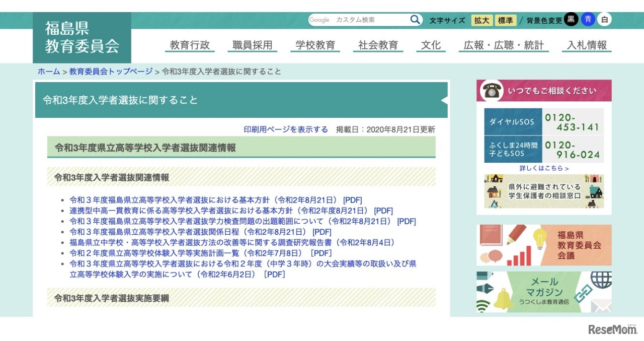Open the 社会教育 menu
This screenshot has height=341, width=644.
pyautogui.click(x=378, y=45)
